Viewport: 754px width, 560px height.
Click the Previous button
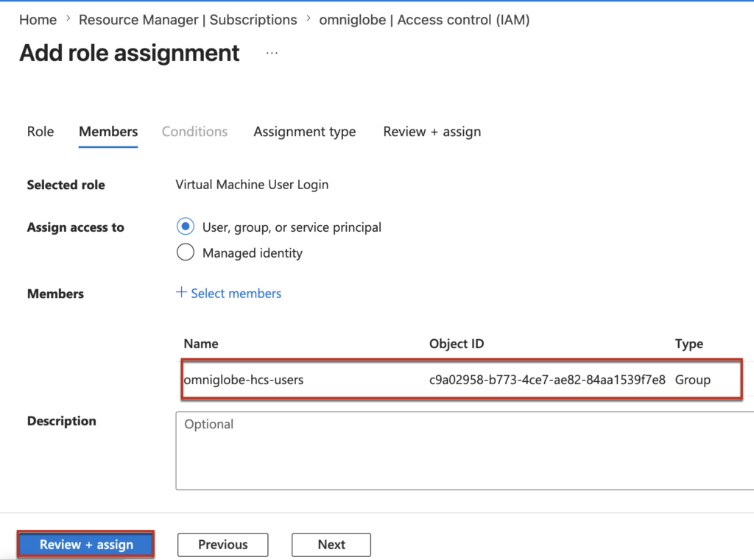tap(222, 545)
